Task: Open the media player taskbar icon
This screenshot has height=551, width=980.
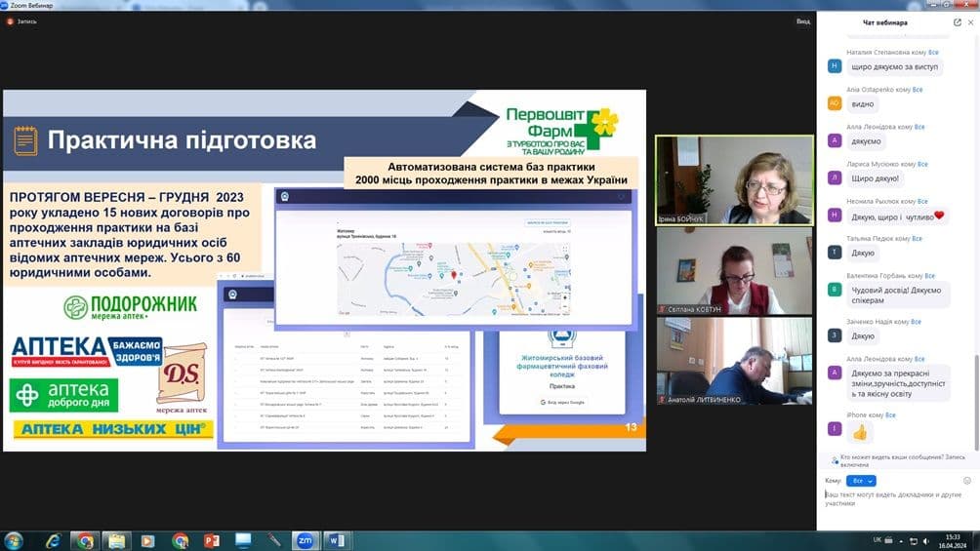Action: [148, 540]
